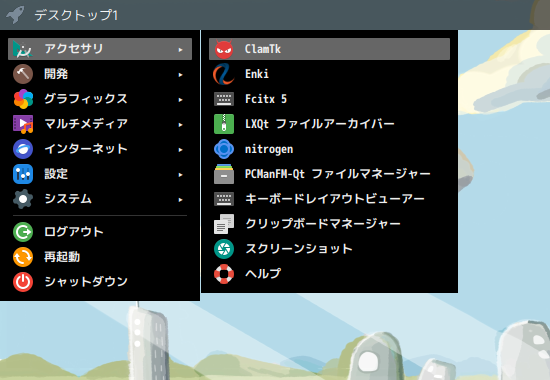Open the 設定 menu category
This screenshot has width=550, height=380.
[x=100, y=174]
